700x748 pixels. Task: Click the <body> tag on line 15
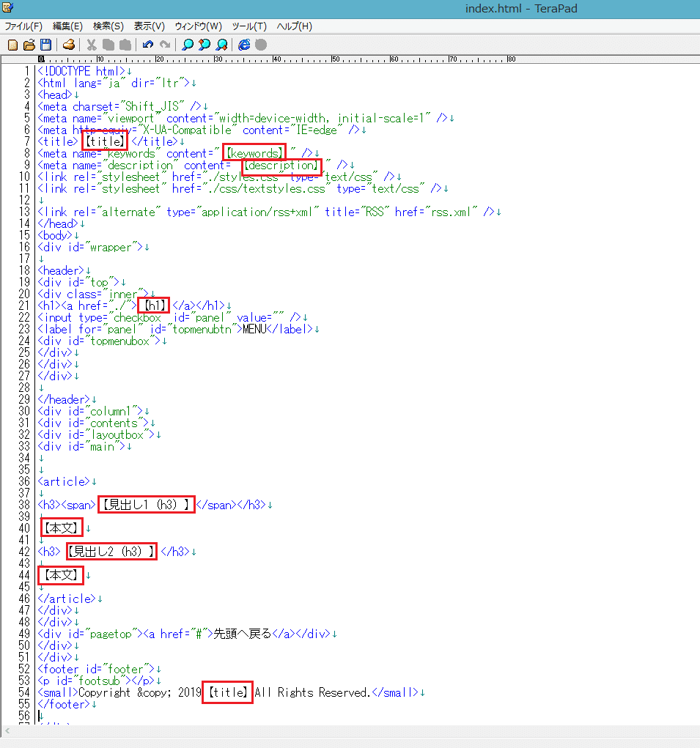[x=55, y=236]
